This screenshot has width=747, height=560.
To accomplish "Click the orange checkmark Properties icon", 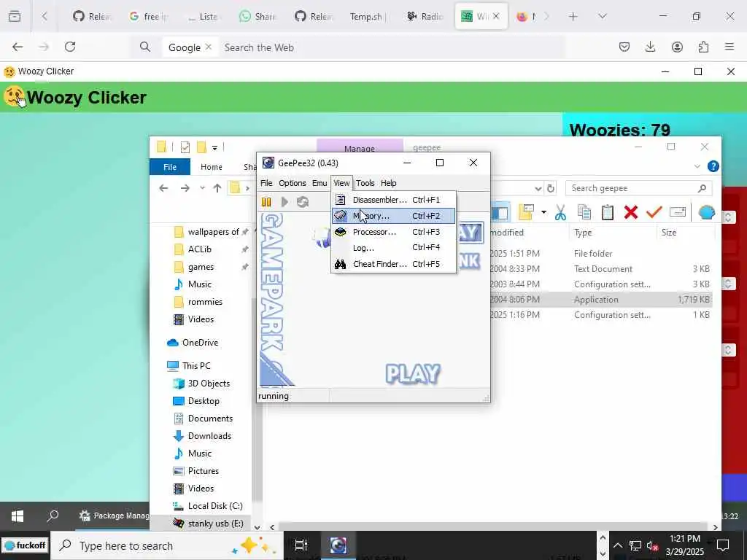I will click(654, 212).
